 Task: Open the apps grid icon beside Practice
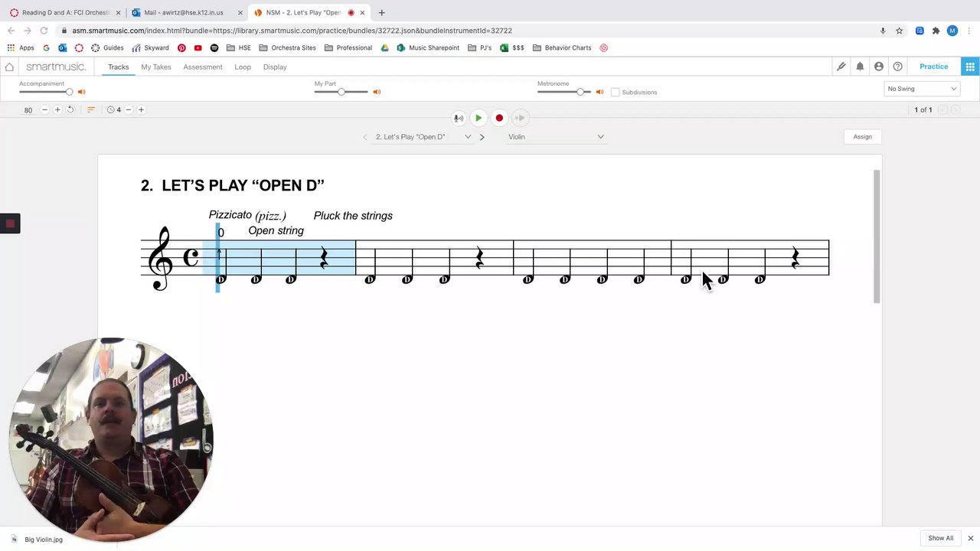970,67
